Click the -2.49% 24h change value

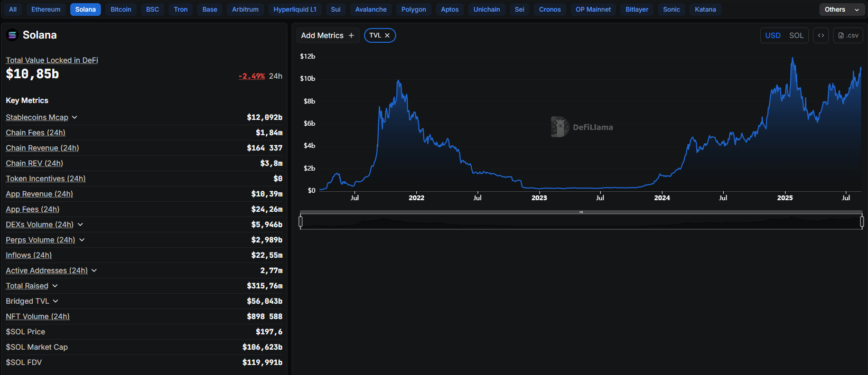tap(251, 76)
